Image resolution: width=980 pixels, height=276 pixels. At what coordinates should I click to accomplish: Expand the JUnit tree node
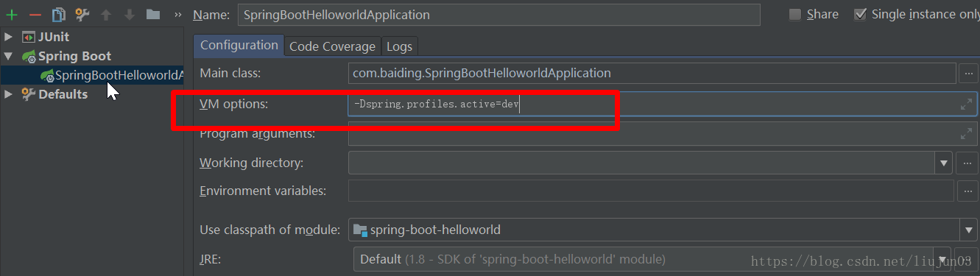pos(8,37)
